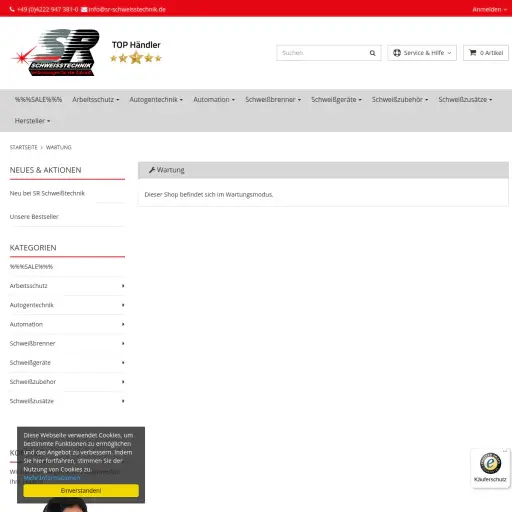Select Schweißbrenner in Kategorien sidebar

pyautogui.click(x=33, y=343)
